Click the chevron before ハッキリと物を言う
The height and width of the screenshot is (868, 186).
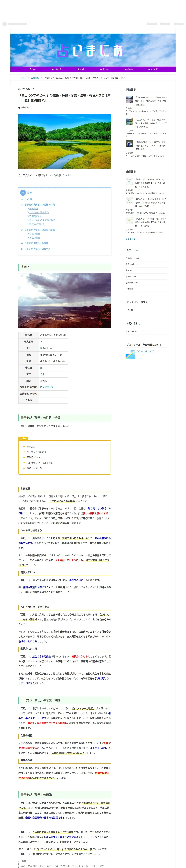(x=28, y=213)
